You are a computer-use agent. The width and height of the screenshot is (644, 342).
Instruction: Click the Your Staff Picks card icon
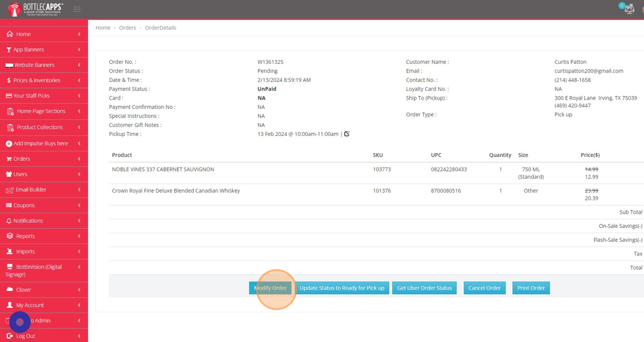(9, 96)
